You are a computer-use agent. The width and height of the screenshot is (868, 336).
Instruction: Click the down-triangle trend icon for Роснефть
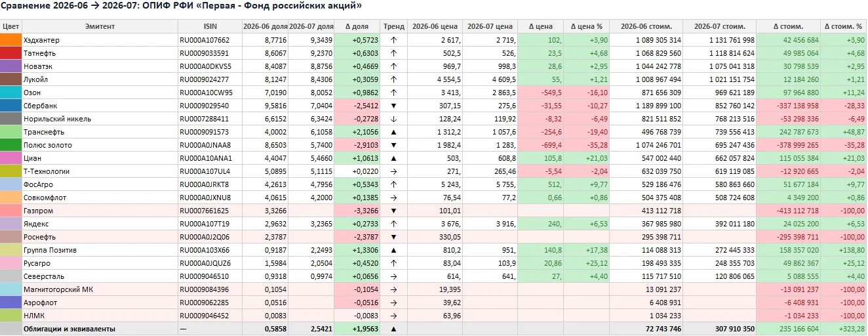393,237
